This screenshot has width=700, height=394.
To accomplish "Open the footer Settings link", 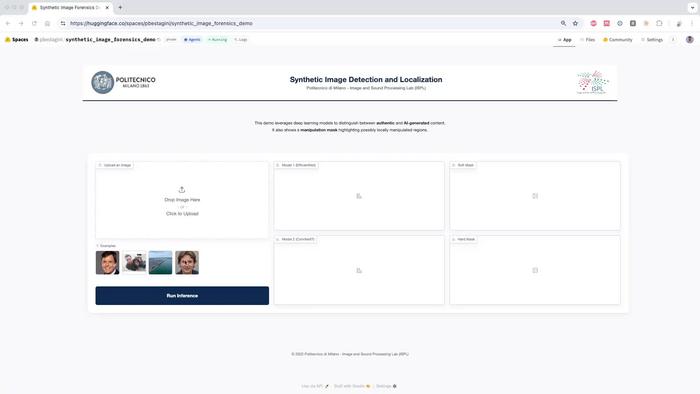I will 386,386.
